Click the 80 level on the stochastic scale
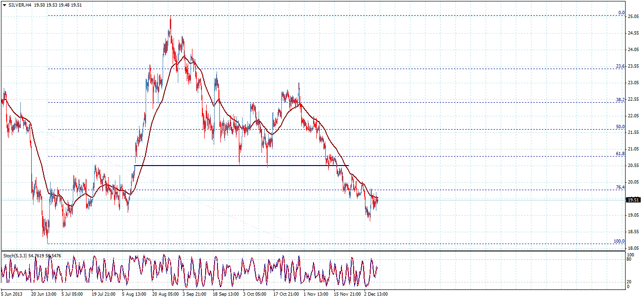This screenshot has width=644, height=298. [630, 259]
